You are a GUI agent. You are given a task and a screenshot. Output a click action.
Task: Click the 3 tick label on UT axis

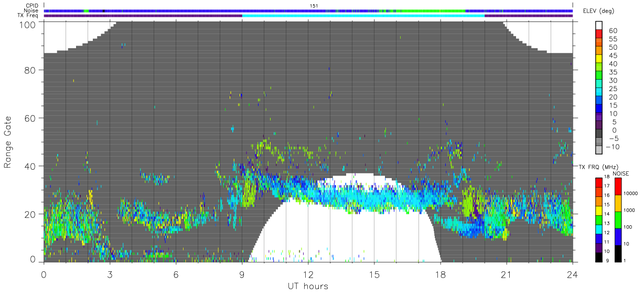click(110, 274)
